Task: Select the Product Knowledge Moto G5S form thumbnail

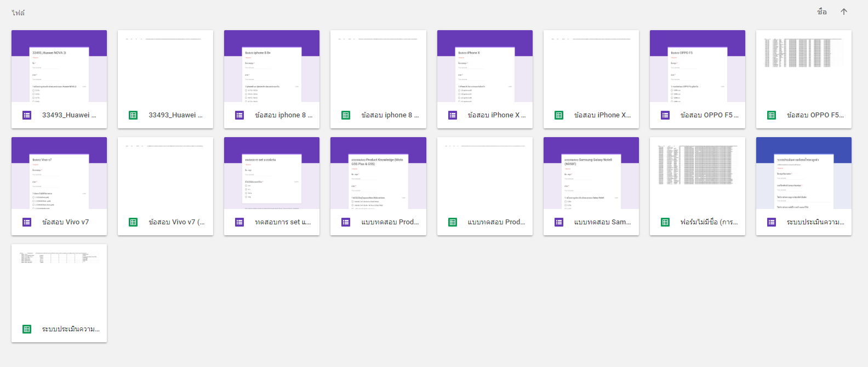Action: pos(378,173)
